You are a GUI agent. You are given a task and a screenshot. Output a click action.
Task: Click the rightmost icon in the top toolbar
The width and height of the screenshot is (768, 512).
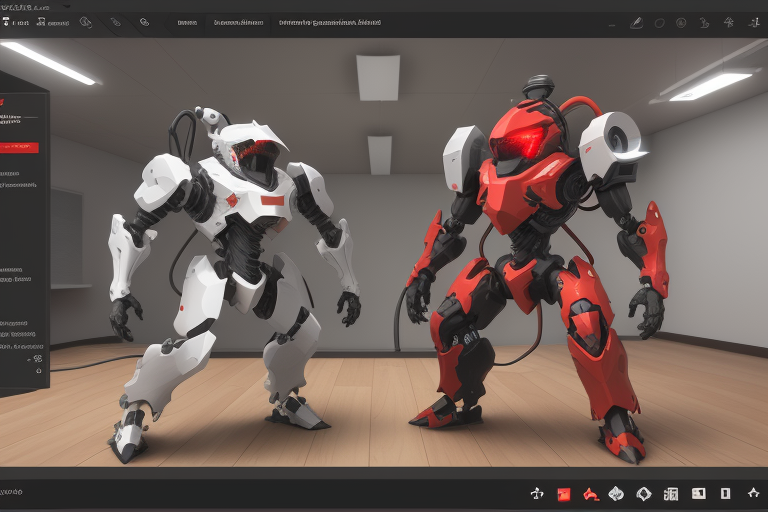(x=754, y=21)
